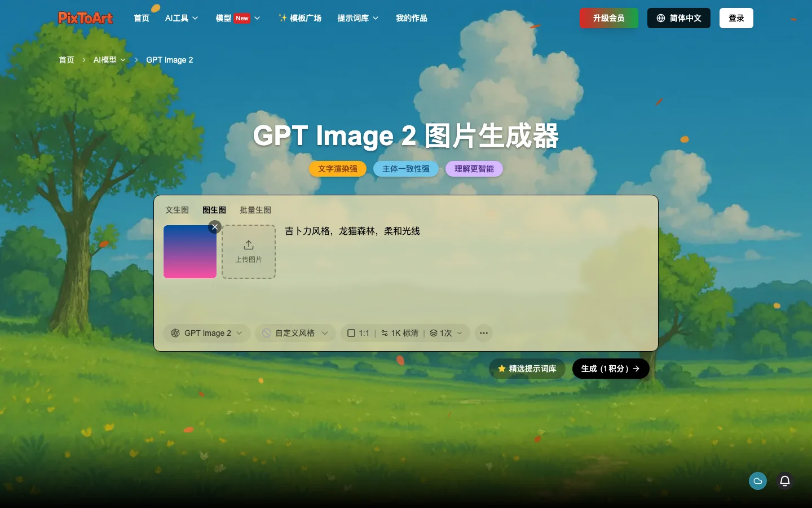The height and width of the screenshot is (508, 812).
Task: Click the 登录 button
Action: [x=736, y=18]
